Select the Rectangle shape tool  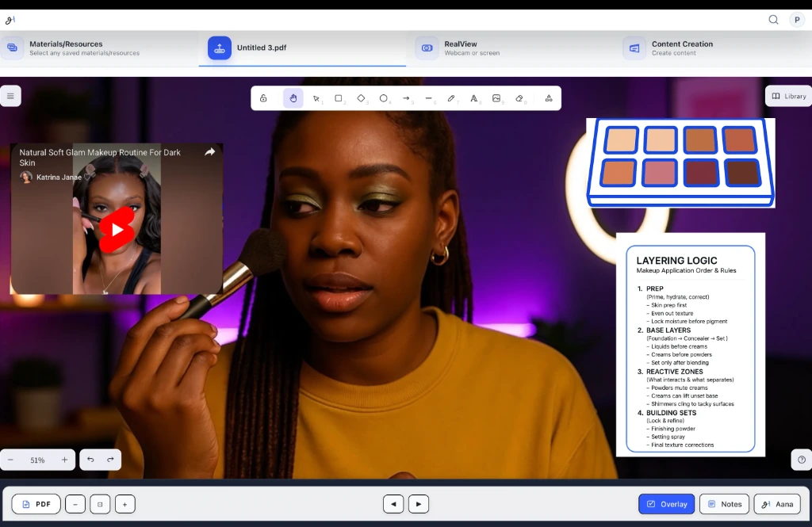(x=339, y=98)
